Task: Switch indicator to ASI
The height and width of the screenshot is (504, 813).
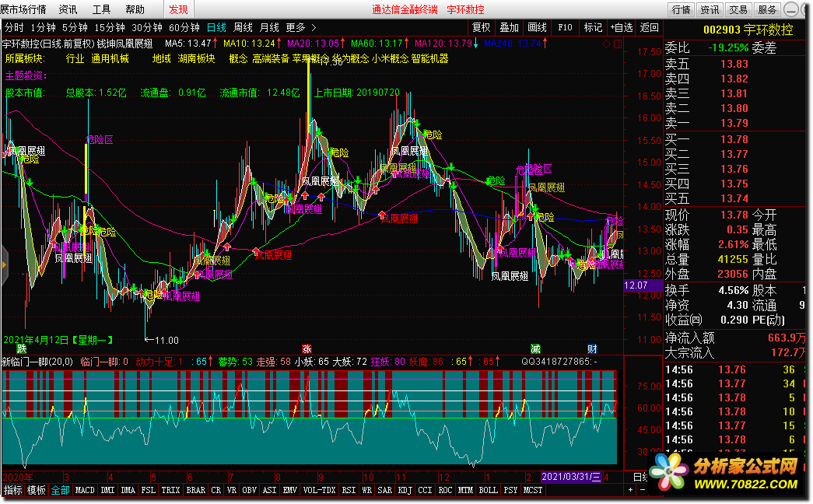Action: point(270,490)
